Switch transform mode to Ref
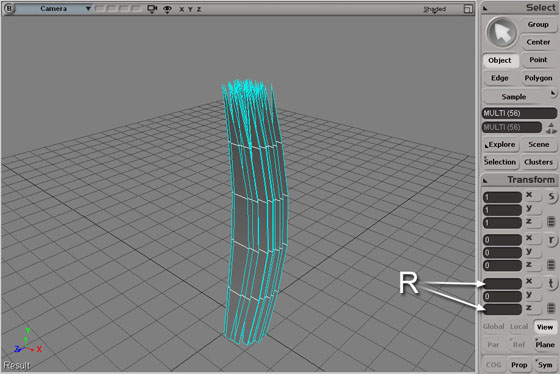Screen dimensions: 560x374 tap(519, 345)
